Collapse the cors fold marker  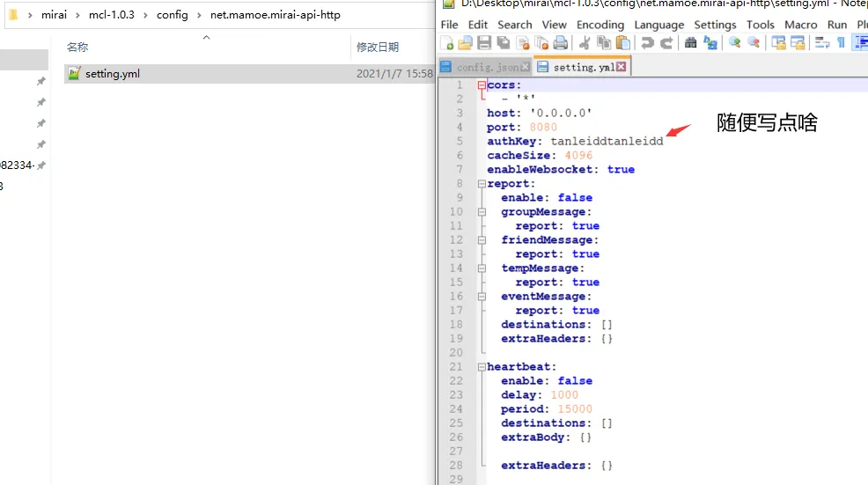click(482, 85)
